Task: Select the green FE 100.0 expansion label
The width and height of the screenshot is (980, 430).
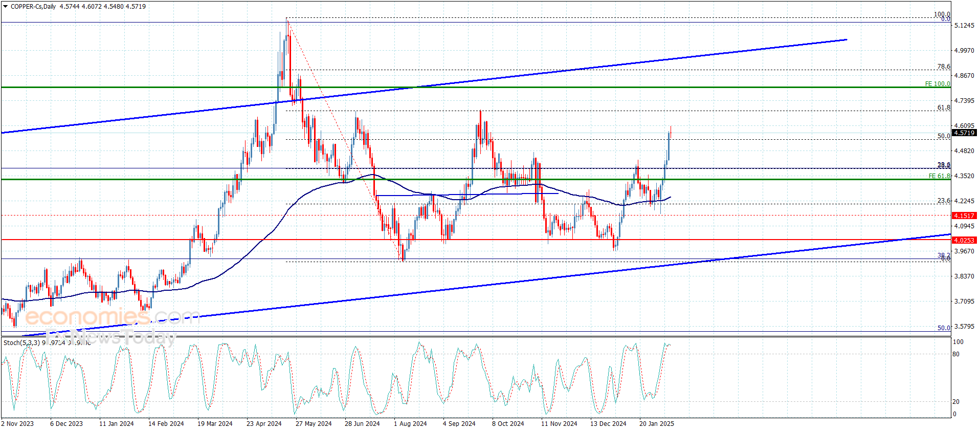Action: click(938, 84)
